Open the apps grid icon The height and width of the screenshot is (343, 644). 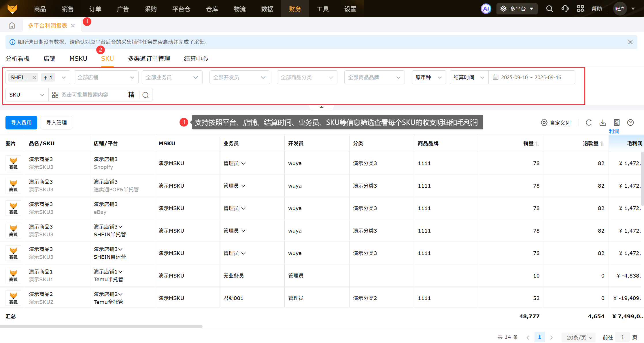click(581, 9)
